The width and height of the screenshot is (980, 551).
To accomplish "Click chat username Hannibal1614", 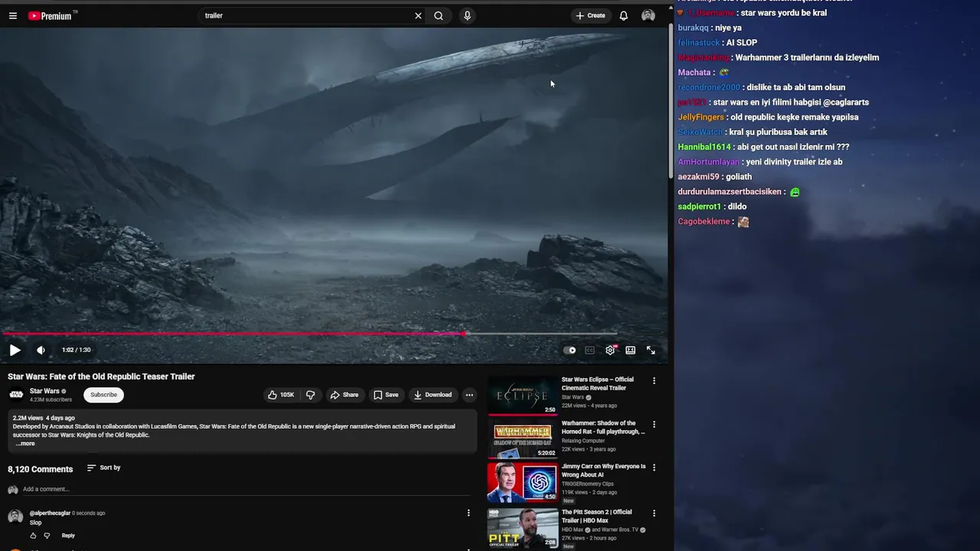I will [x=704, y=147].
